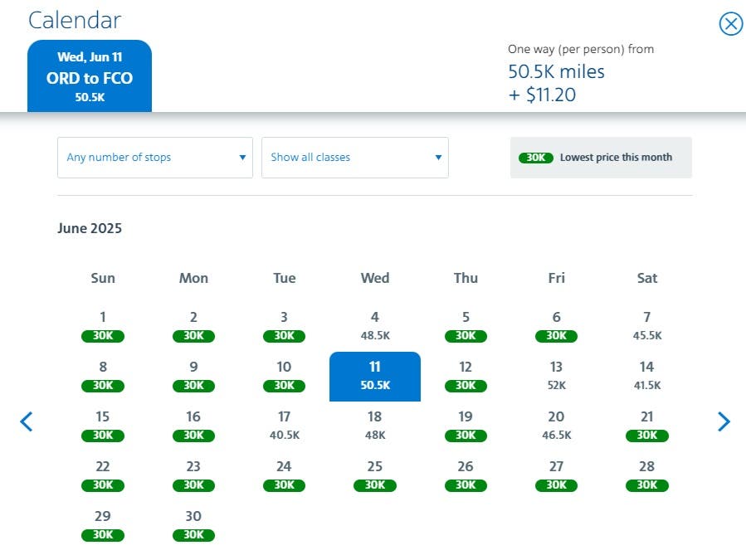Pick June 30 with 30K fare

click(193, 525)
